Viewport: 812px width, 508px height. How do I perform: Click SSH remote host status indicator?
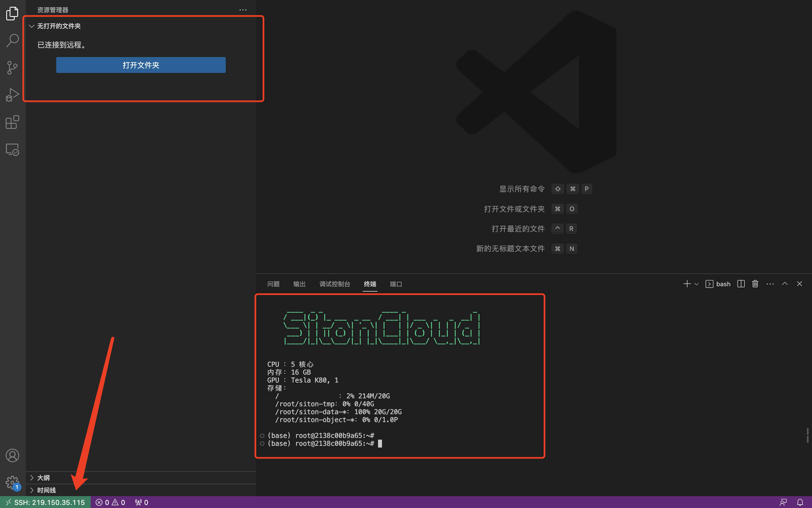45,502
